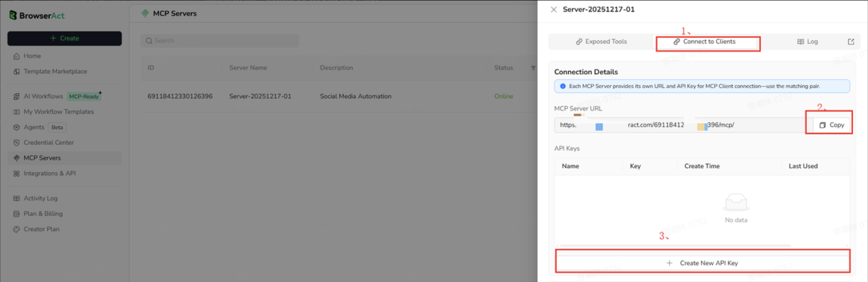Copy the MCP Server URL
868x282 pixels.
click(x=832, y=125)
